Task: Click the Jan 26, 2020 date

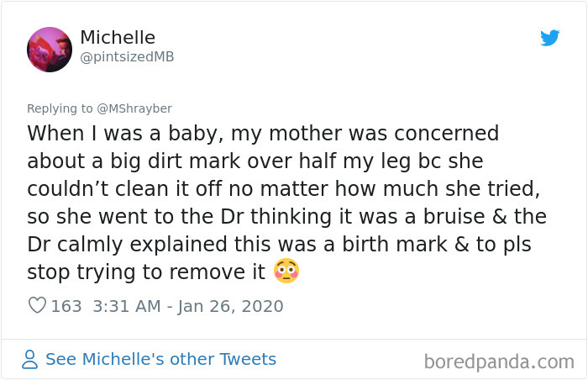Action: pyautogui.click(x=231, y=306)
